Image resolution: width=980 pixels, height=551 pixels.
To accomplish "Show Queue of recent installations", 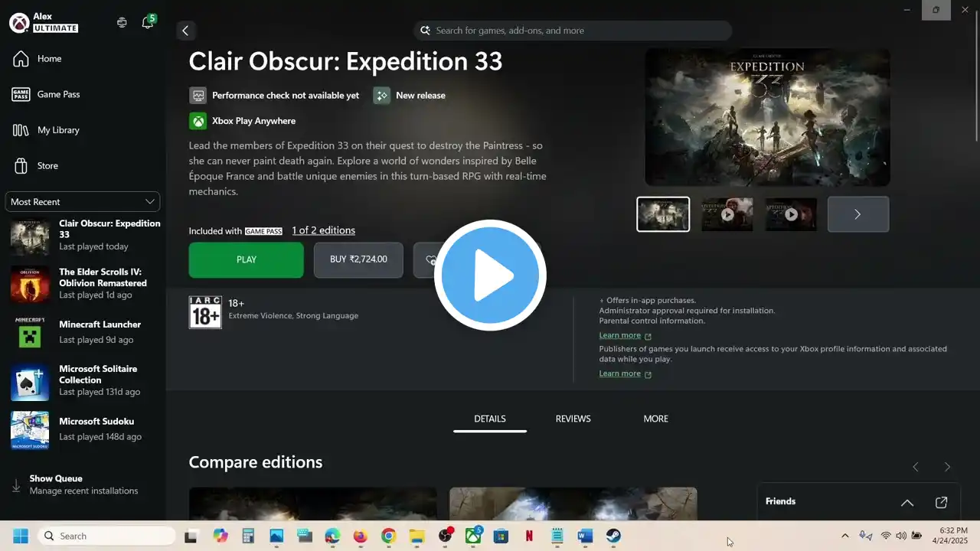I will pos(83,484).
